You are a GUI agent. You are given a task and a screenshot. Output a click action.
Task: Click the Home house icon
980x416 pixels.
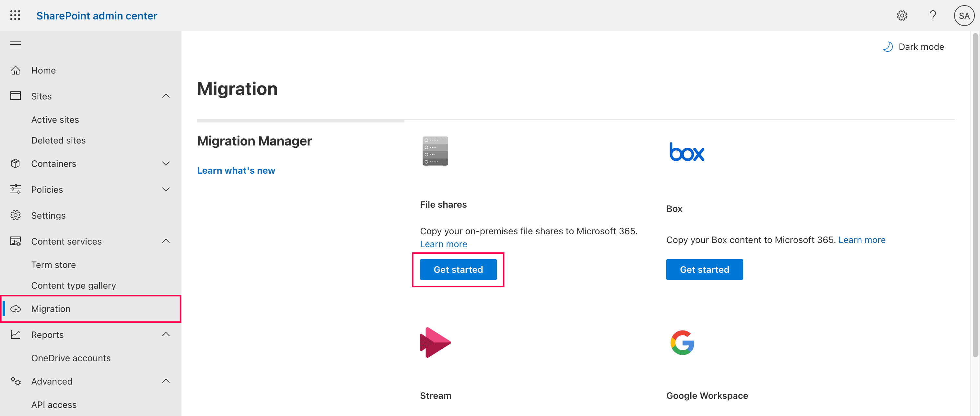coord(16,70)
